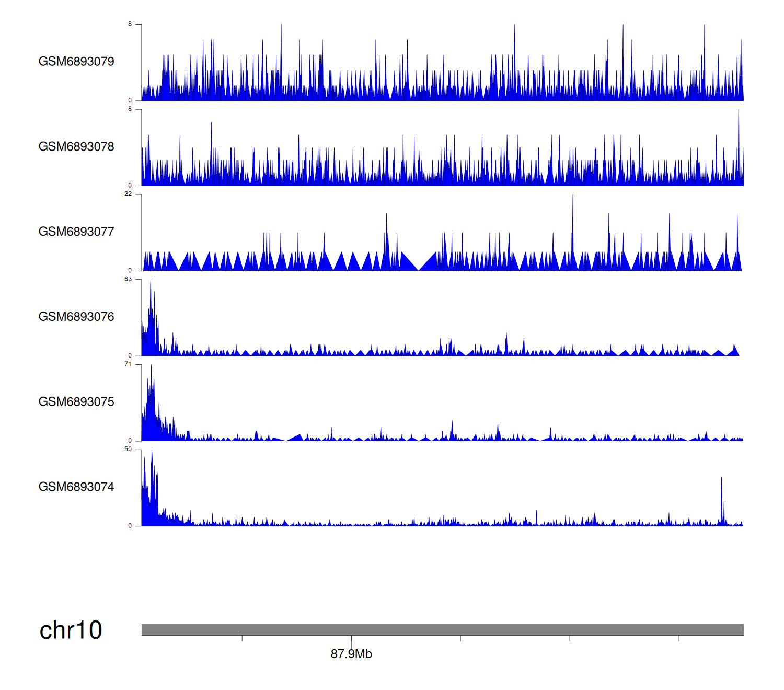
Task: Click the y-axis maximum value 63
Action: (128, 279)
